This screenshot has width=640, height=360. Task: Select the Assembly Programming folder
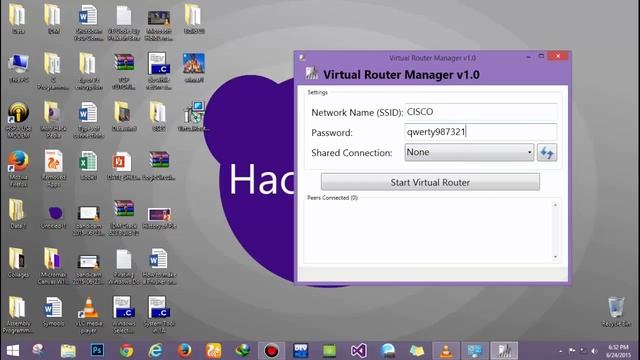pyautogui.click(x=18, y=315)
